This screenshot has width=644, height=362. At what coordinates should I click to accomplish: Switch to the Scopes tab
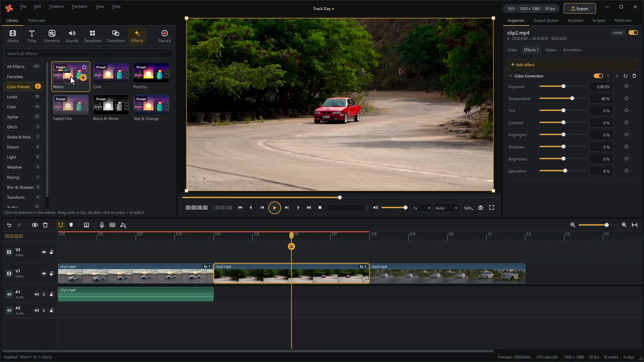598,20
